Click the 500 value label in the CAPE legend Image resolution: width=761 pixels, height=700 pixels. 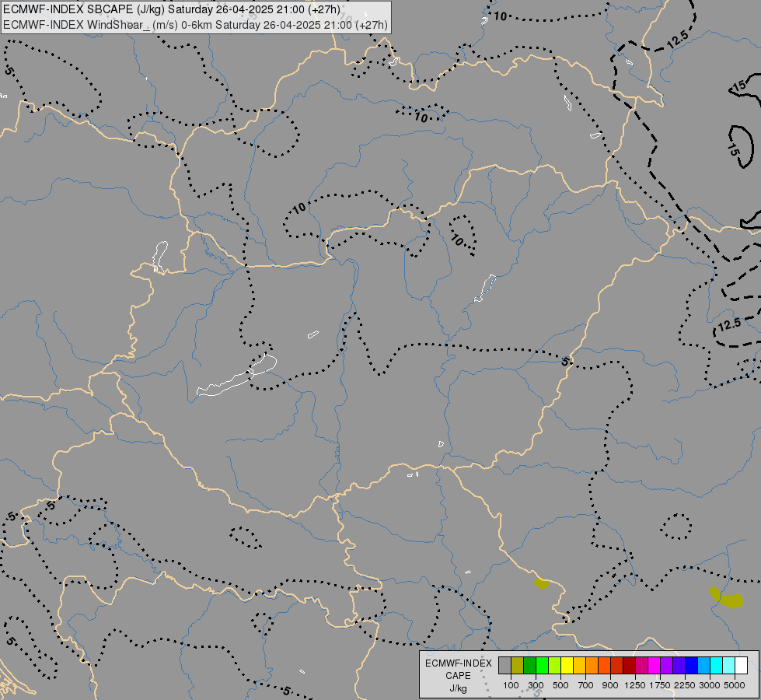(560, 685)
